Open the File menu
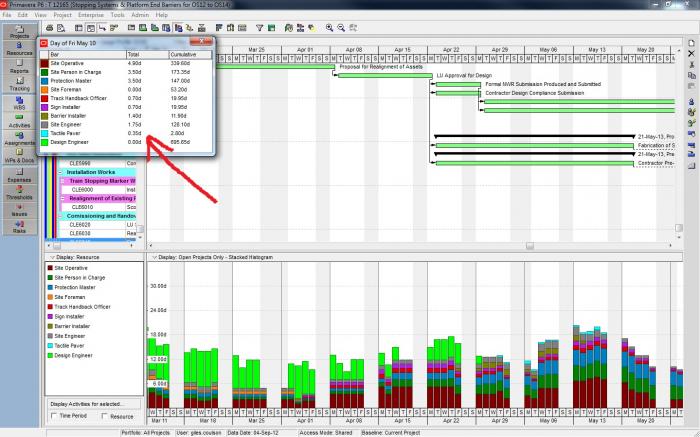 7,15
